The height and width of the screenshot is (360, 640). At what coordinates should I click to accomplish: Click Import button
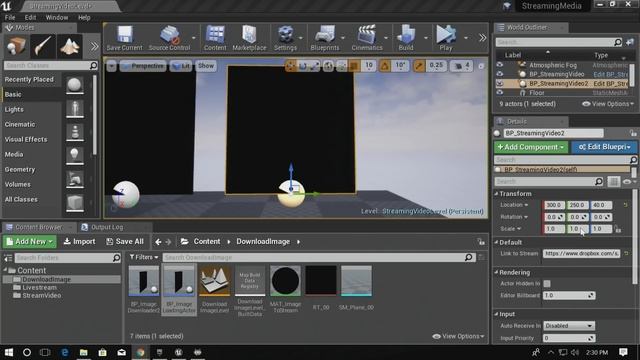(x=80, y=242)
